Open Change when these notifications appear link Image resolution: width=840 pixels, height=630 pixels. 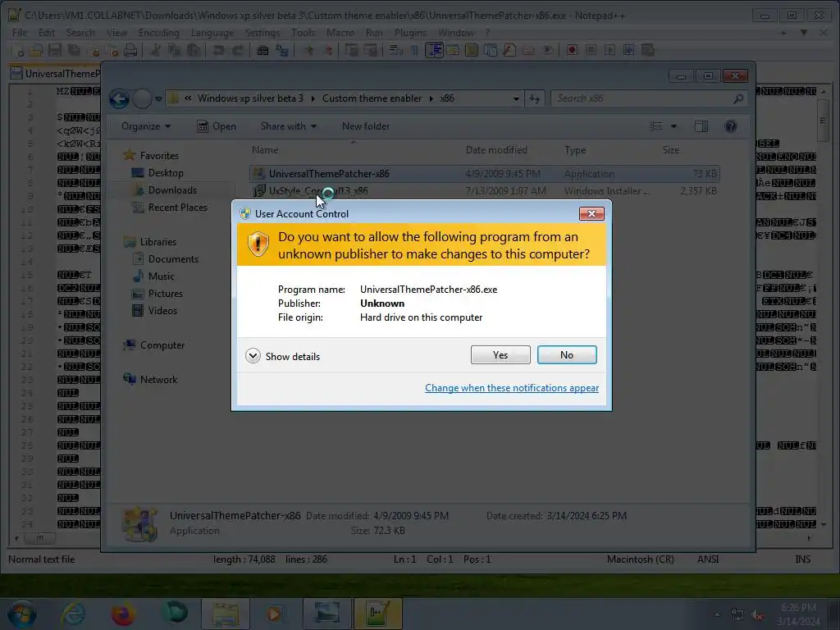click(x=512, y=388)
